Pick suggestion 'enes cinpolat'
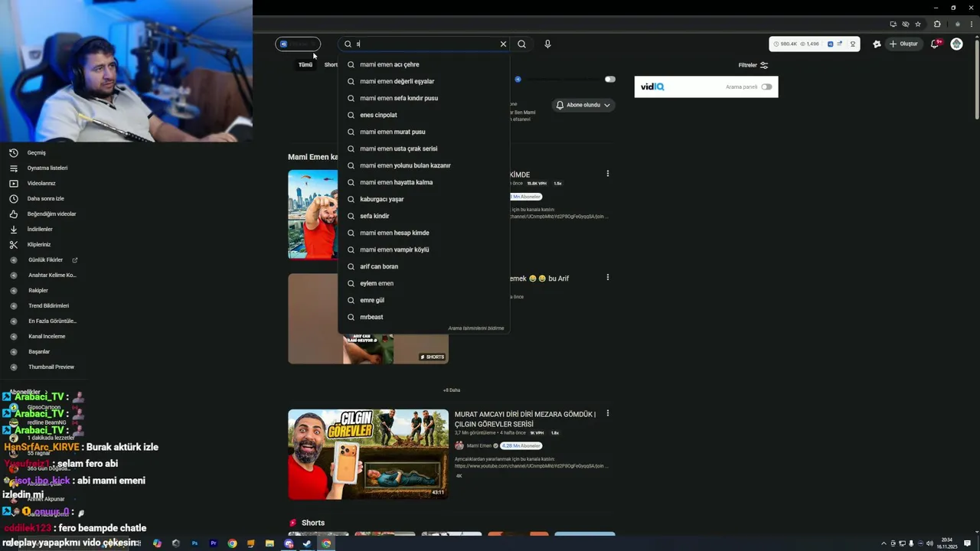Screen dimensions: 980x551 click(423, 115)
